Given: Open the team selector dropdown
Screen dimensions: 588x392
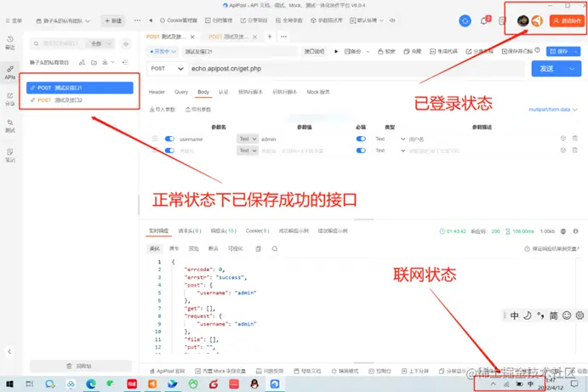Looking at the screenshot, I should click(63, 20).
